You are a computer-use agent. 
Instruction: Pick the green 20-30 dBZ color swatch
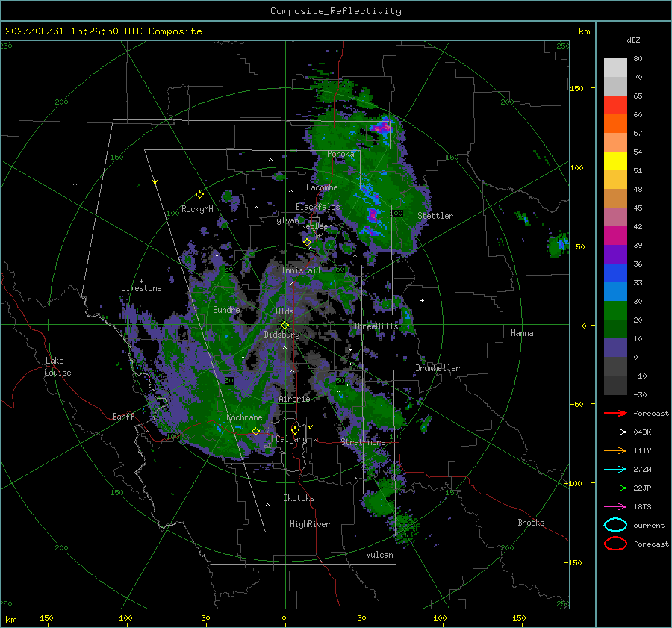tap(615, 311)
